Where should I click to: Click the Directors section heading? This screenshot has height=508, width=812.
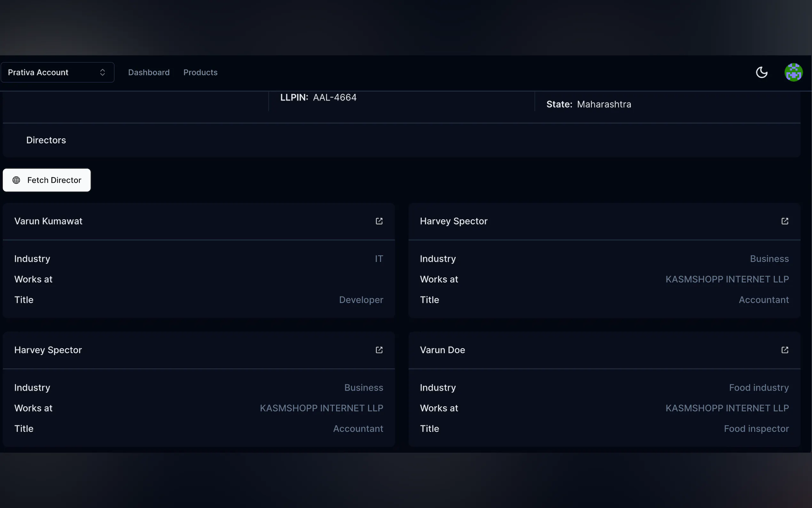[x=46, y=140]
